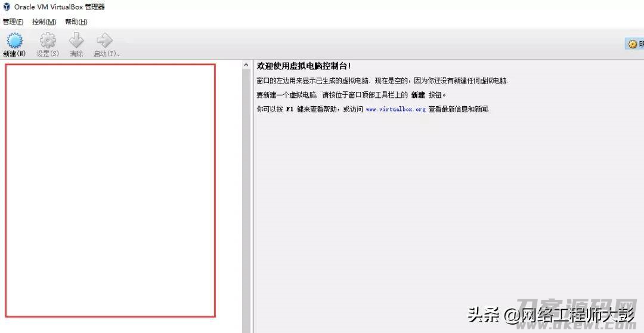The image size is (644, 333).
Task: Click the Details button at toolbar right edge
Action: pos(635,44)
